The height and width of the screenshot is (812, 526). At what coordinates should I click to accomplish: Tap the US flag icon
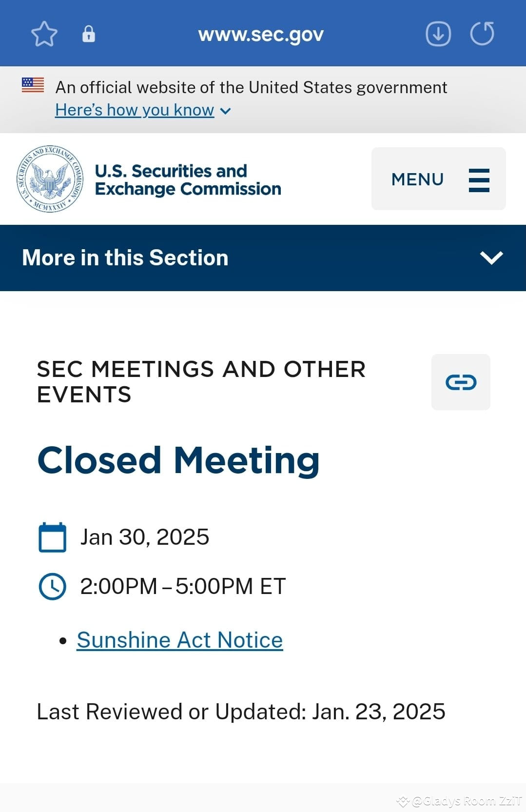[x=33, y=85]
